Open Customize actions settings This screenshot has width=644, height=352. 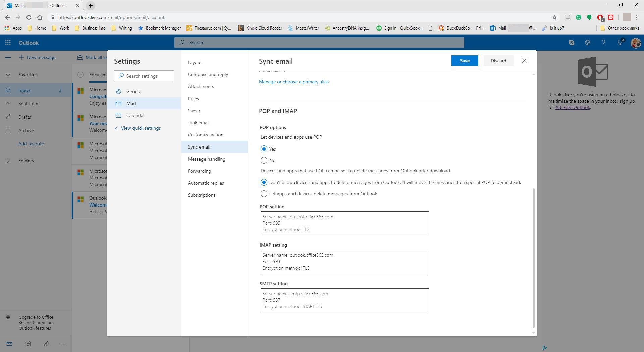[214, 135]
